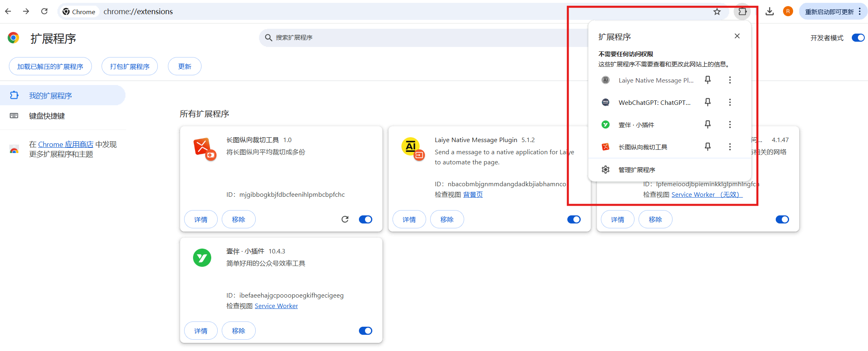Open more options for Laiye Native Message in the popup
868x351 pixels.
pos(730,80)
